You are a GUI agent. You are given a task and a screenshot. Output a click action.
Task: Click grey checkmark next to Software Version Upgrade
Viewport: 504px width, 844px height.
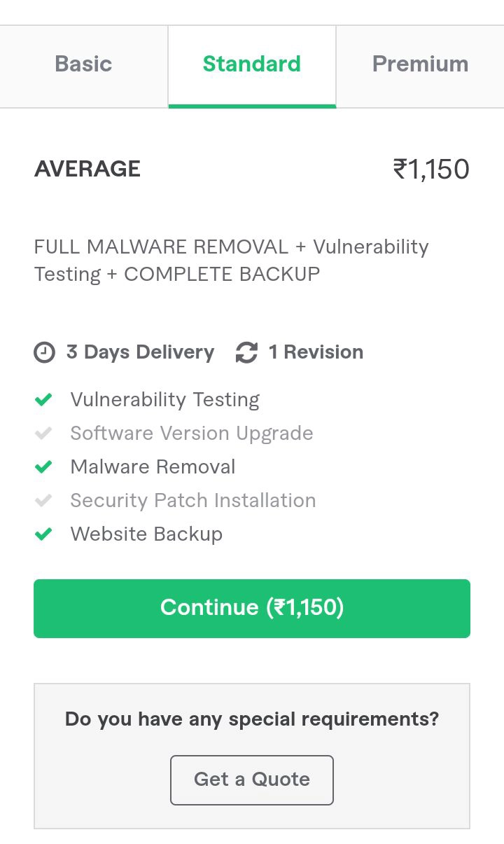(43, 434)
